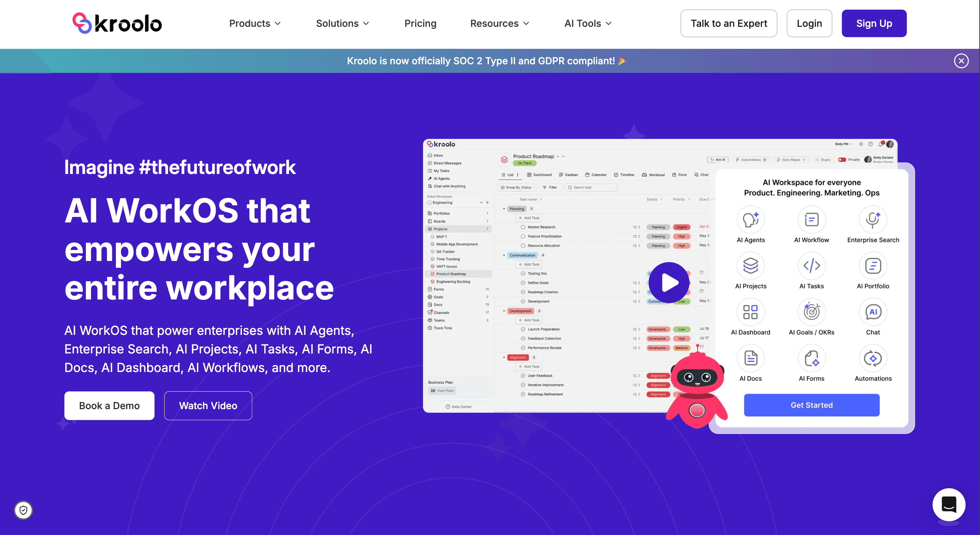Open the Inbox from the sidebar
Screen dimensions: 980x535
tap(437, 155)
